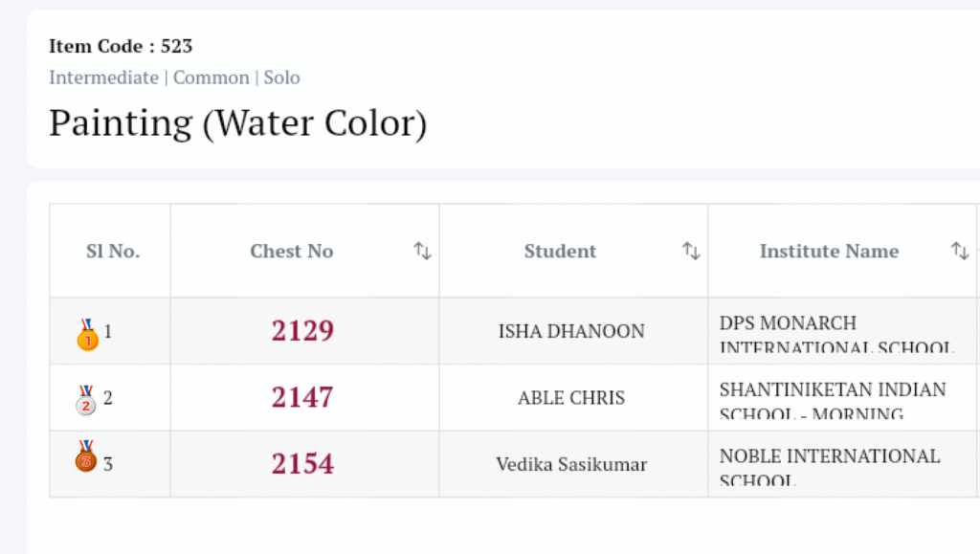Select chest number 2154

(302, 464)
